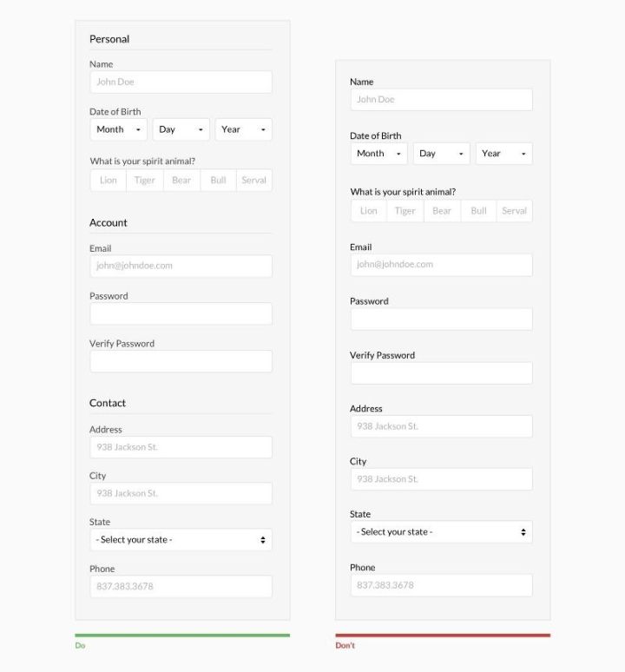This screenshot has height=672, width=625.
Task: Focus Phone field in left form
Action: point(181,586)
